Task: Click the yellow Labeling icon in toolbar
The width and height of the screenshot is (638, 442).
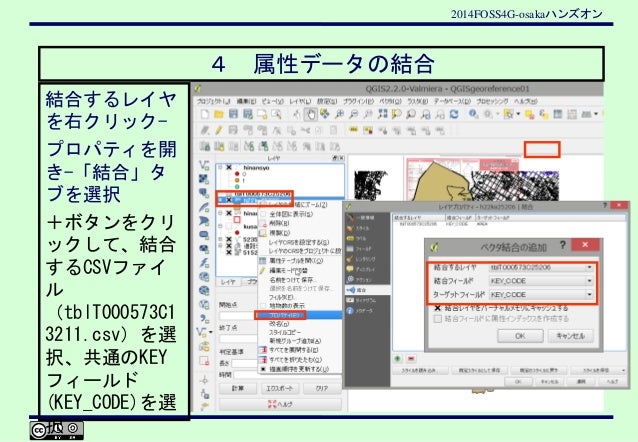Action: point(353,130)
